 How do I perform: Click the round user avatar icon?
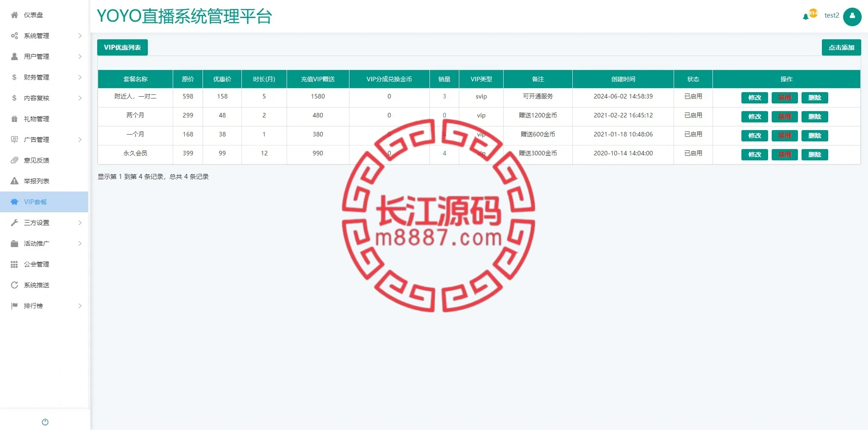point(852,17)
